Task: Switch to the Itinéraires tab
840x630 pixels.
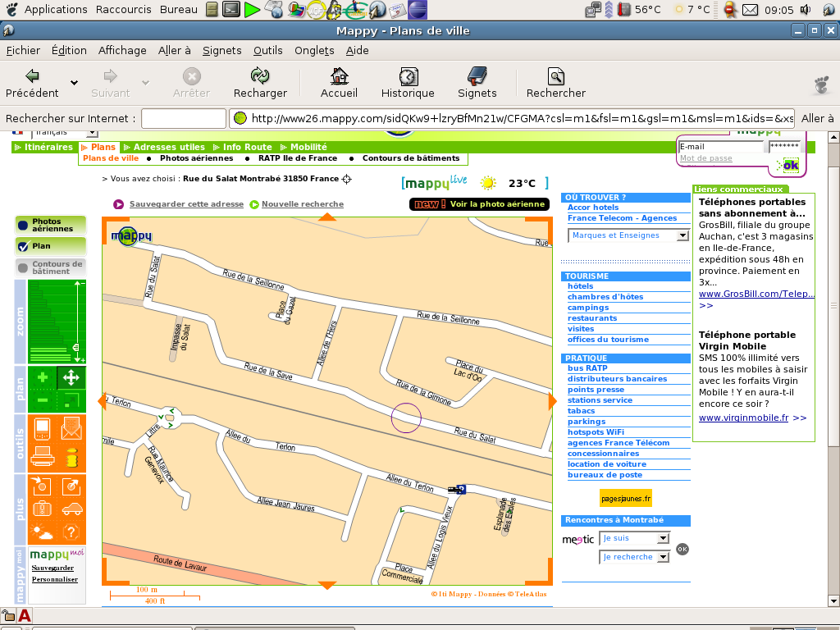Action: click(x=45, y=147)
